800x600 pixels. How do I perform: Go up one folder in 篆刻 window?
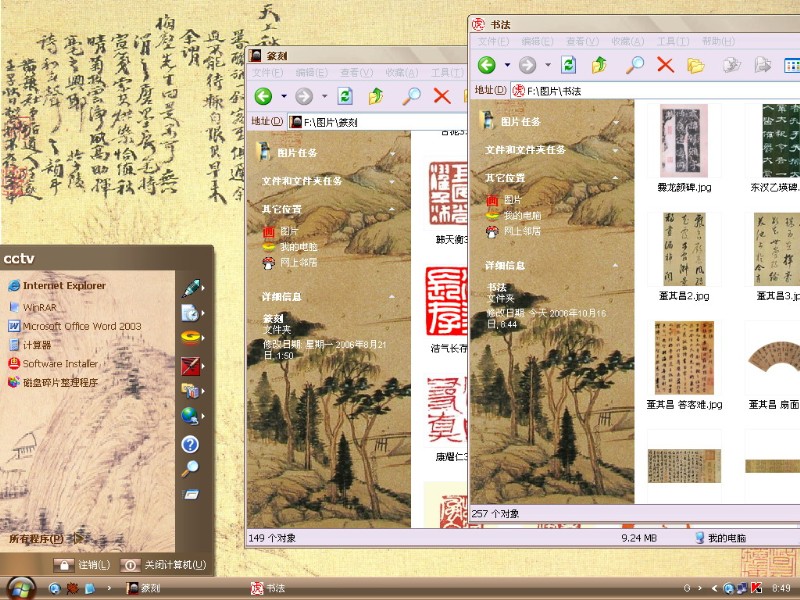pos(376,96)
